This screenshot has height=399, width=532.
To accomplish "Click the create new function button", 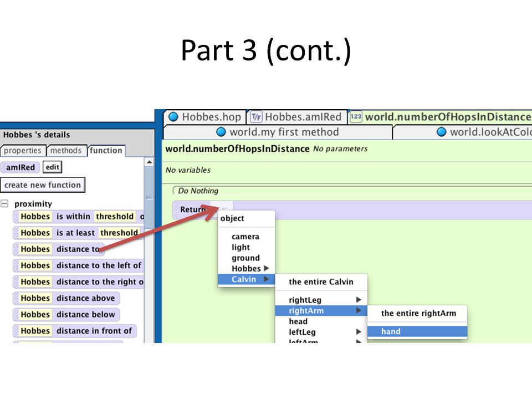I will click(x=43, y=185).
